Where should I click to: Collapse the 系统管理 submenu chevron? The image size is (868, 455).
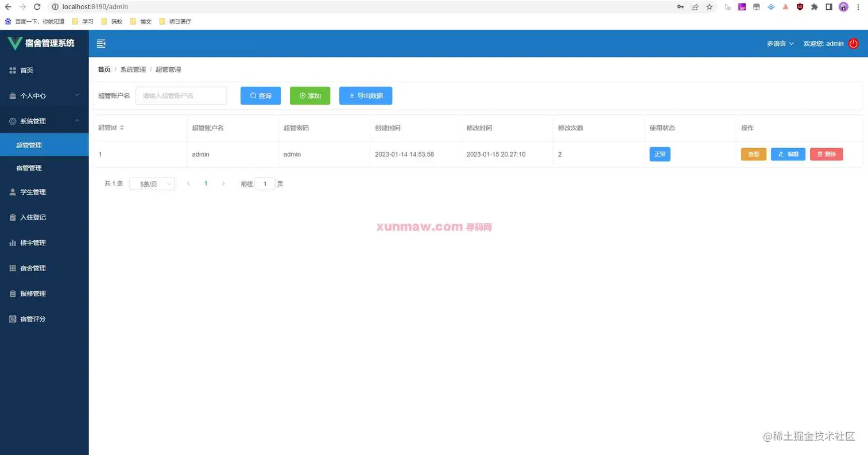point(77,121)
